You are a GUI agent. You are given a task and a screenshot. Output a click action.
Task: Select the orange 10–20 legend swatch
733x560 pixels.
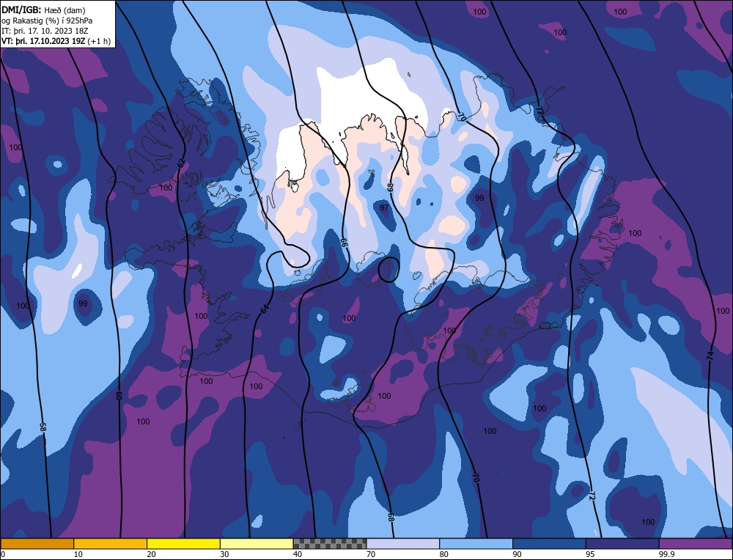111,544
